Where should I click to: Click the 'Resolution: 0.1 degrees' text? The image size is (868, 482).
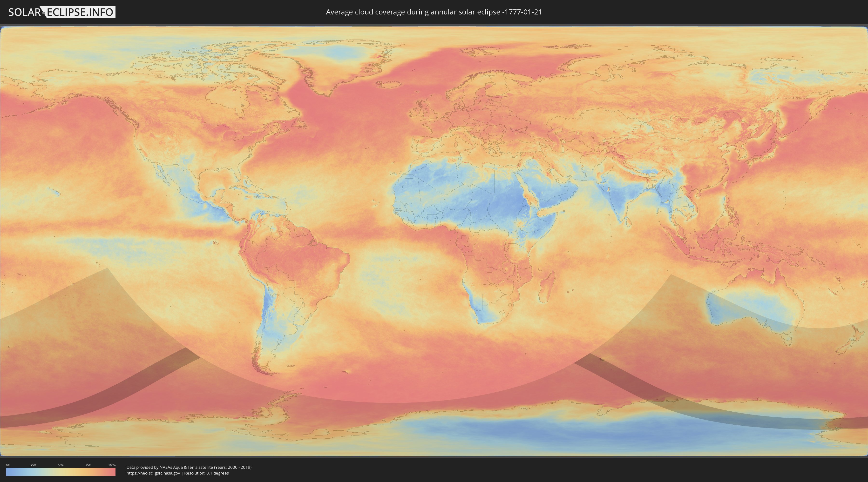tap(206, 473)
